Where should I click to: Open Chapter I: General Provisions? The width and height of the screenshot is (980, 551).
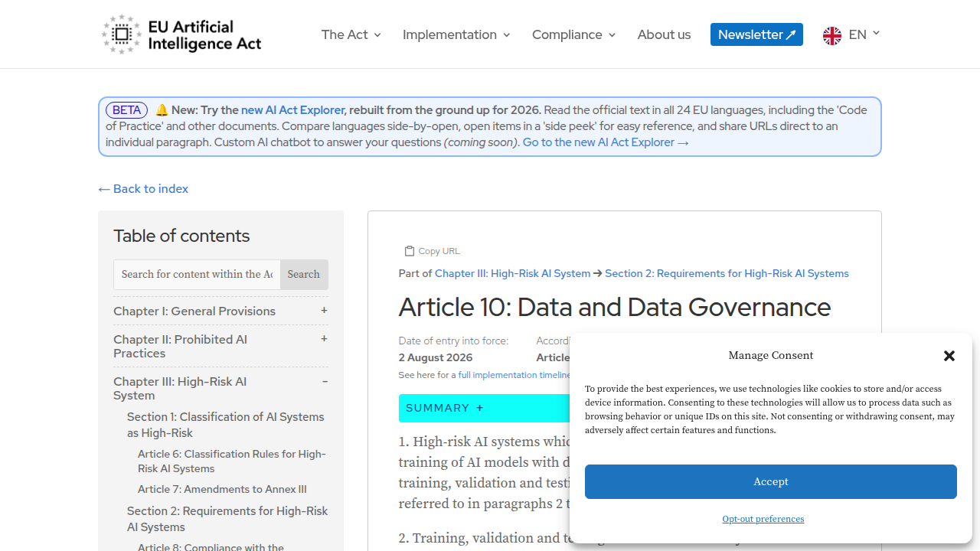194,311
